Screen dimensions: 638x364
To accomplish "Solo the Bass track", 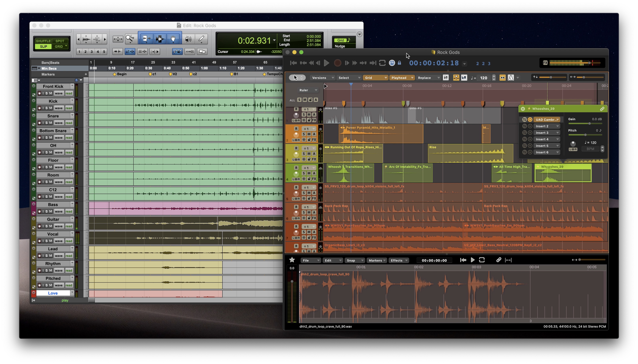I will (x=46, y=211).
